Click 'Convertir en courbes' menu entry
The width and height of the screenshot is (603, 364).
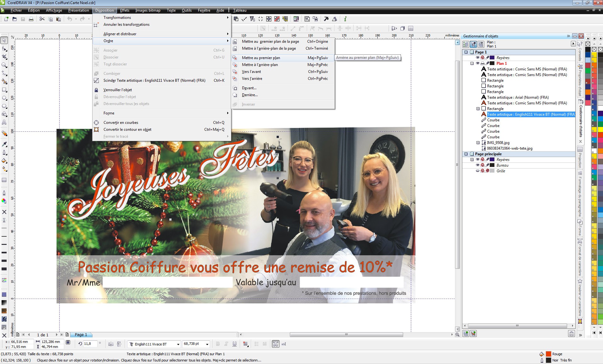pyautogui.click(x=121, y=123)
